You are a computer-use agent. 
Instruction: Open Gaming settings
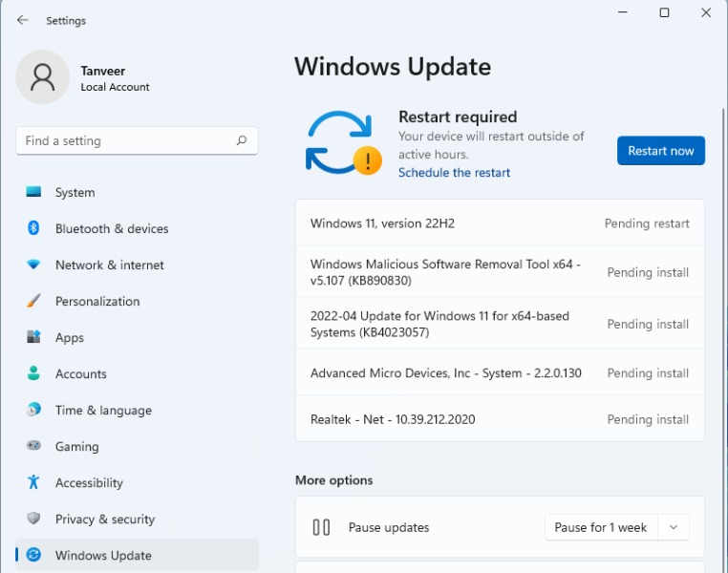click(137, 446)
